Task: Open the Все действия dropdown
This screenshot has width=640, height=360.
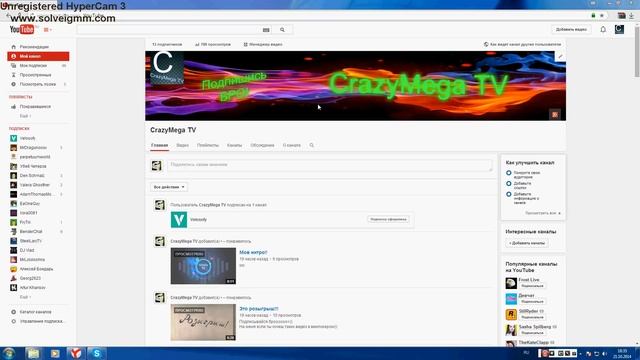Action: [169, 187]
